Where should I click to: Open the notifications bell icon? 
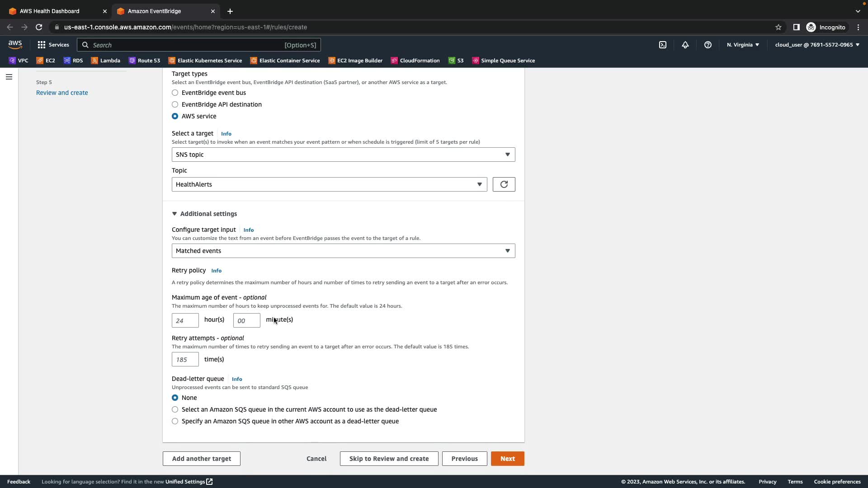point(685,45)
